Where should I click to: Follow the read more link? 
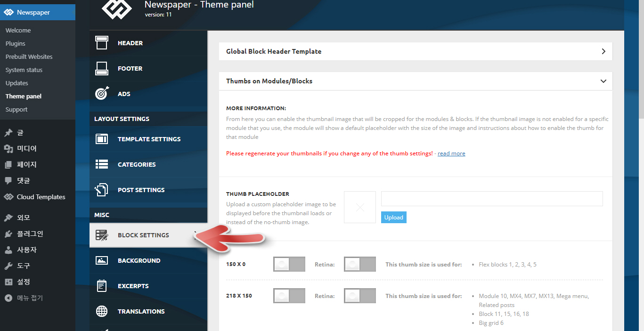tap(451, 153)
